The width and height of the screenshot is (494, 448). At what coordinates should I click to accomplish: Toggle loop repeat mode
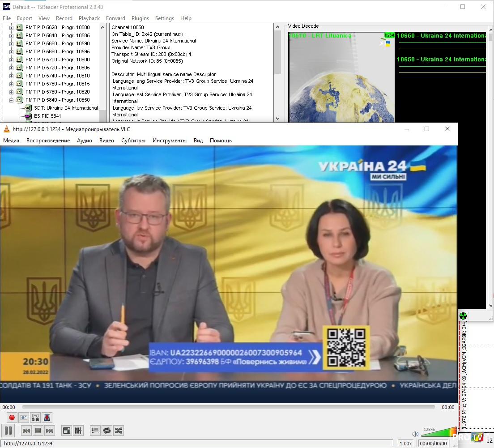pos(106,431)
